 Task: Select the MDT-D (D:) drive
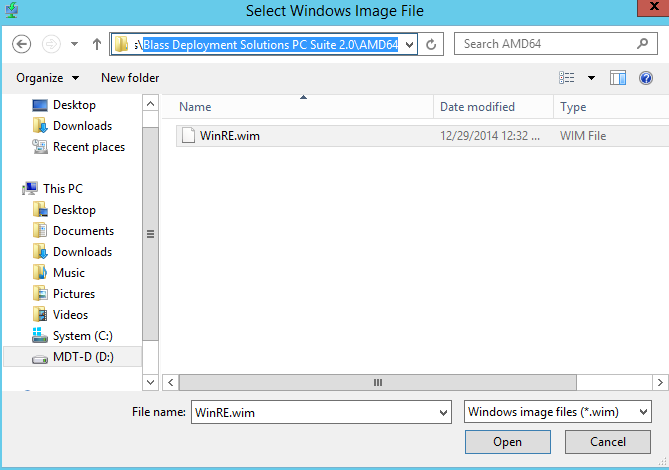pos(83,357)
